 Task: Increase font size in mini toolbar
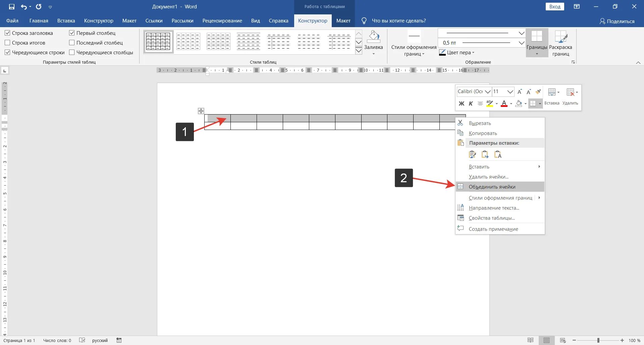(x=520, y=92)
